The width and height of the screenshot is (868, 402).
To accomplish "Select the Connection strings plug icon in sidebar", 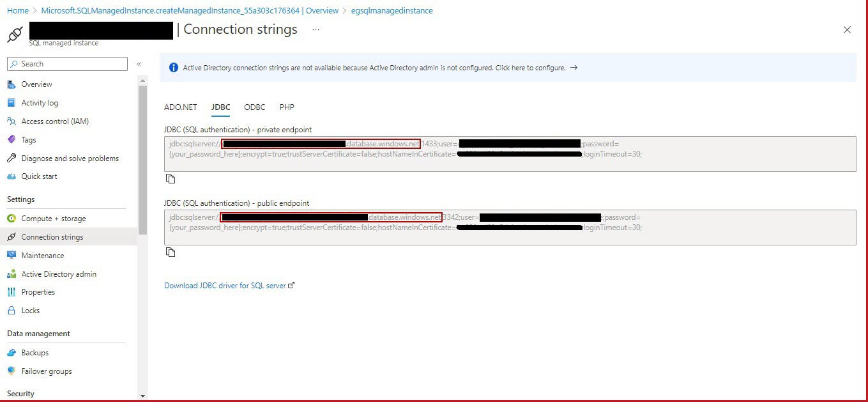I will coord(11,237).
